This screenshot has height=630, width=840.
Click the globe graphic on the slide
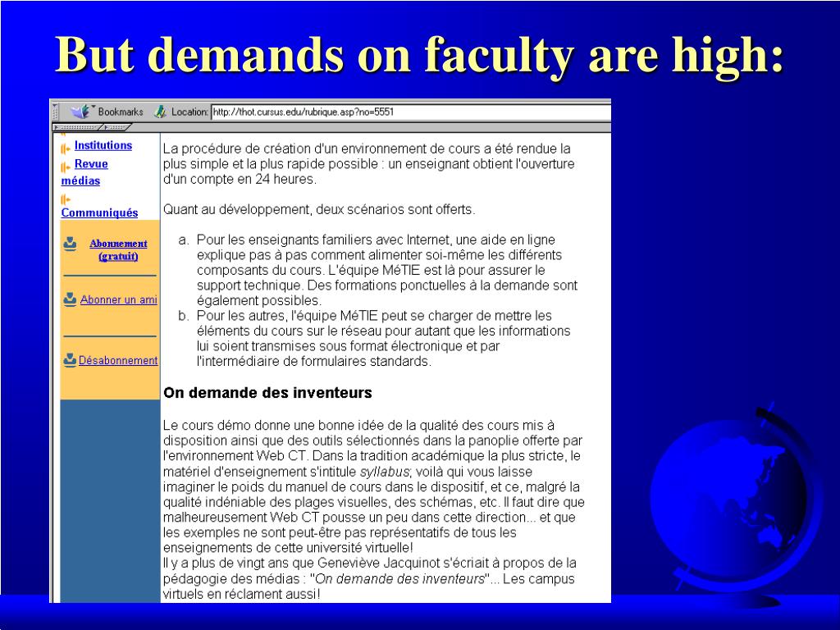tap(734, 504)
